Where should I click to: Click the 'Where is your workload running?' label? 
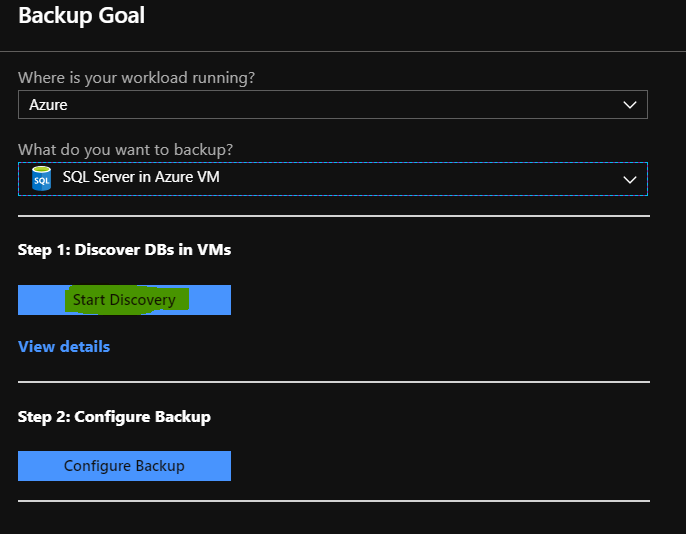pos(136,77)
